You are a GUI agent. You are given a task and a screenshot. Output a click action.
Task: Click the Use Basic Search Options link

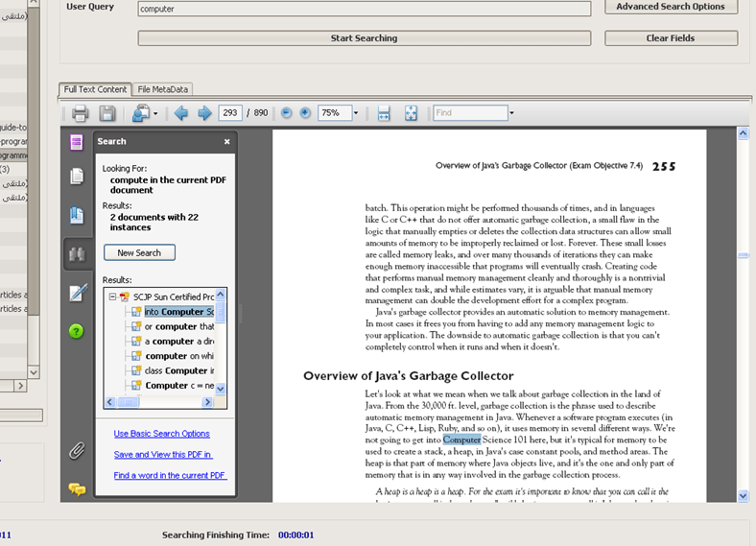click(x=161, y=434)
